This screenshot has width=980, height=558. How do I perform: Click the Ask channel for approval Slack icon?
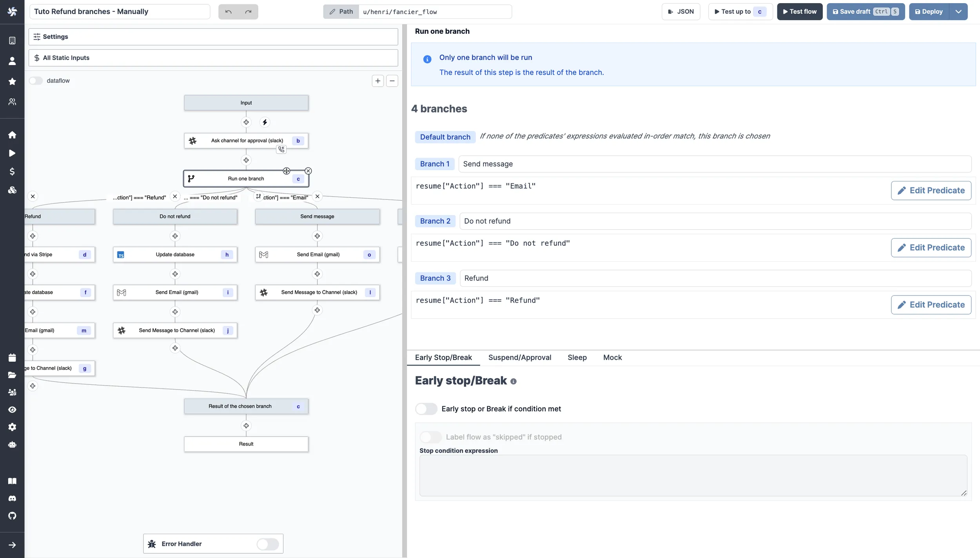(x=193, y=141)
